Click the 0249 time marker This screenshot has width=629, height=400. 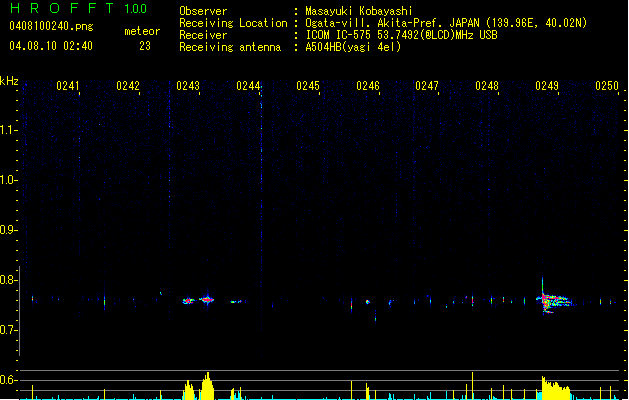coord(547,86)
